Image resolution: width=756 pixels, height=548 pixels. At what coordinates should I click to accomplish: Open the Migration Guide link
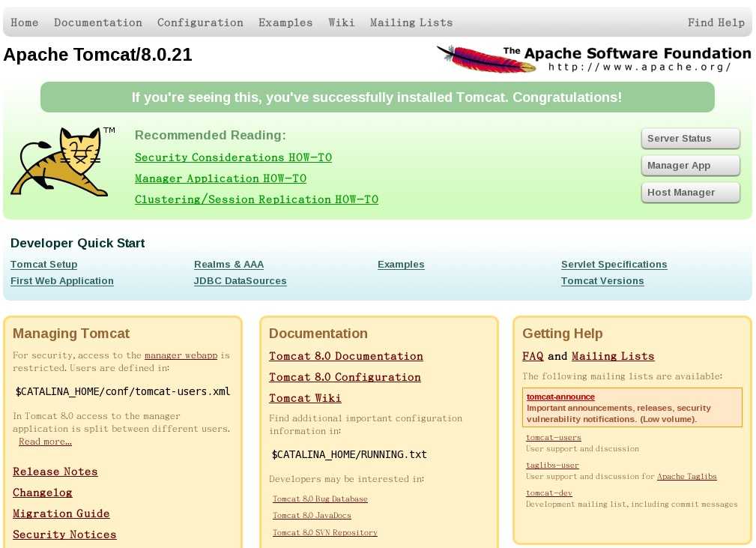click(x=61, y=514)
